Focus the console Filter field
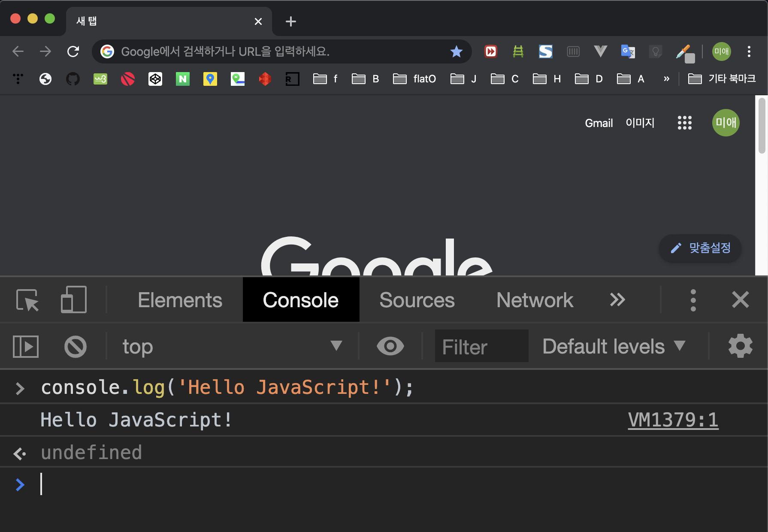Viewport: 768px width, 532px height. (x=481, y=347)
